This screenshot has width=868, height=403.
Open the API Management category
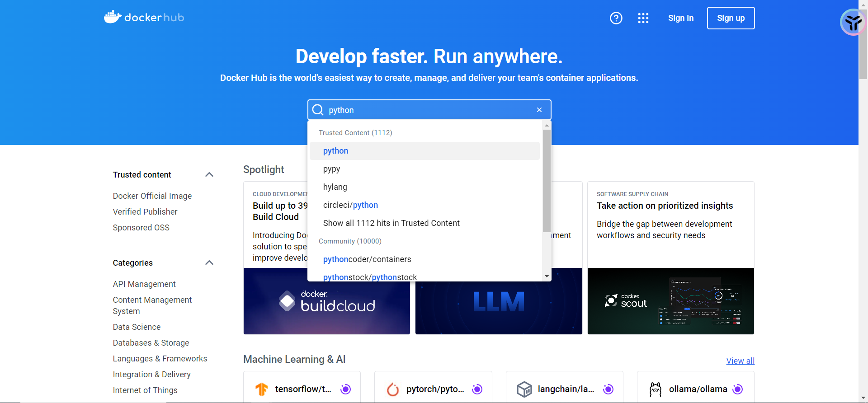point(144,284)
